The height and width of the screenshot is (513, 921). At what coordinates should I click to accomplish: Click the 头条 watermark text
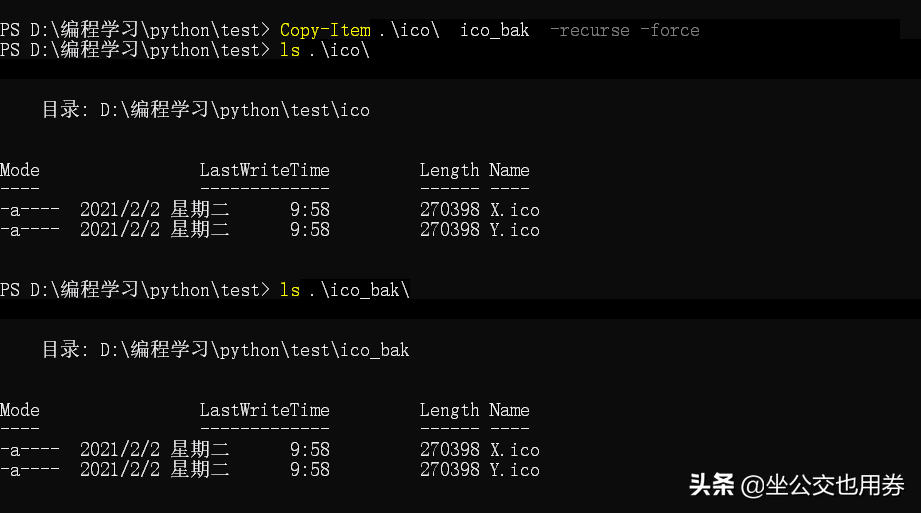tap(712, 486)
